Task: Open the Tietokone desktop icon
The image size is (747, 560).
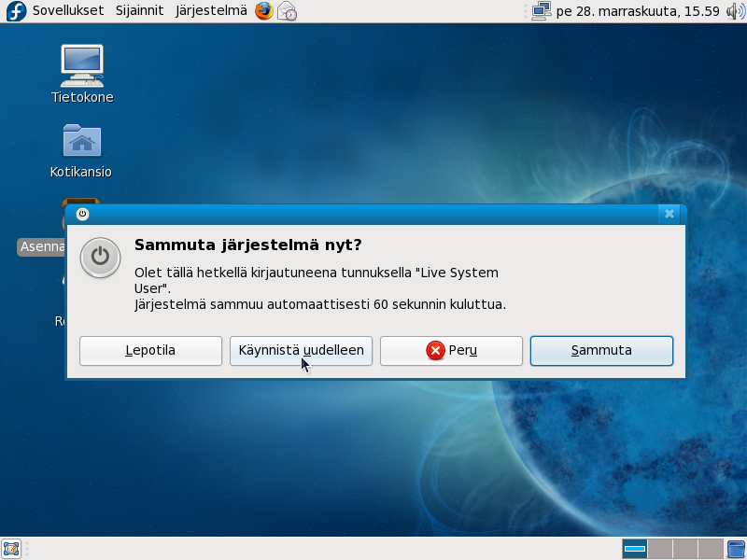Action: click(x=82, y=65)
